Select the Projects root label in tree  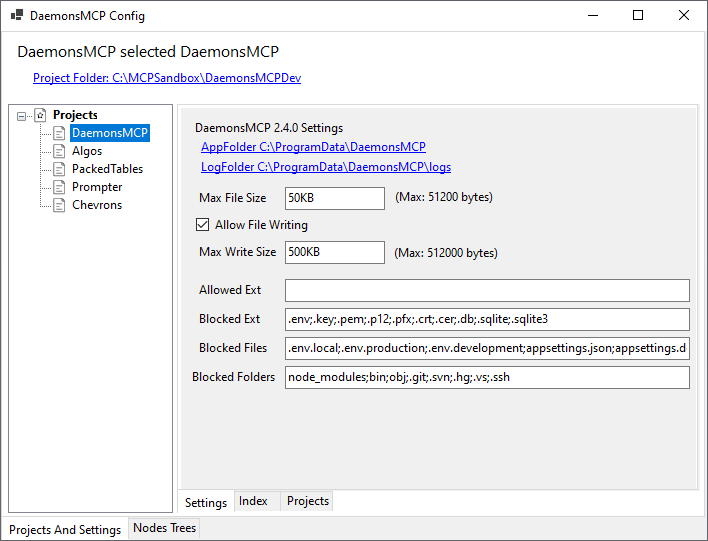point(75,115)
